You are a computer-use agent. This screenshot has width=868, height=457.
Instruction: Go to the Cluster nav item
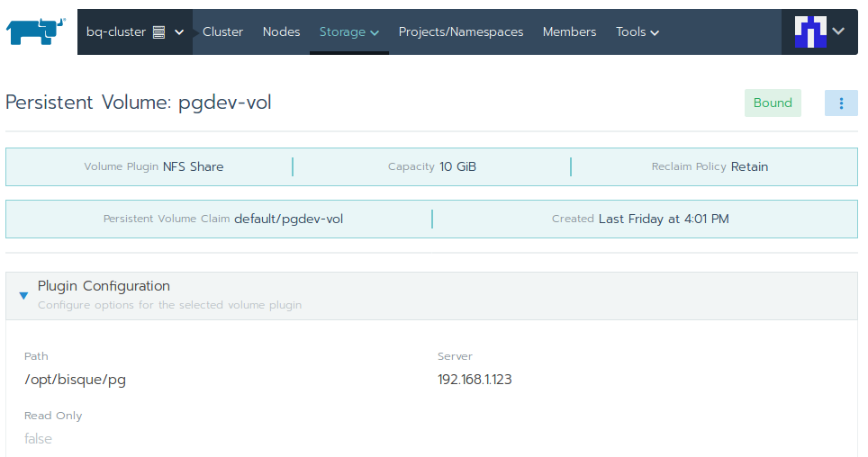tap(222, 31)
